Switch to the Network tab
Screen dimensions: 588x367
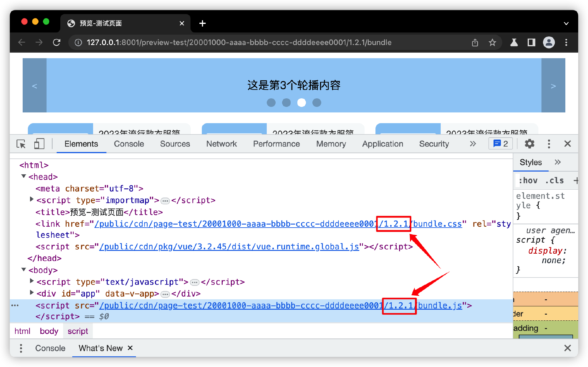[221, 144]
